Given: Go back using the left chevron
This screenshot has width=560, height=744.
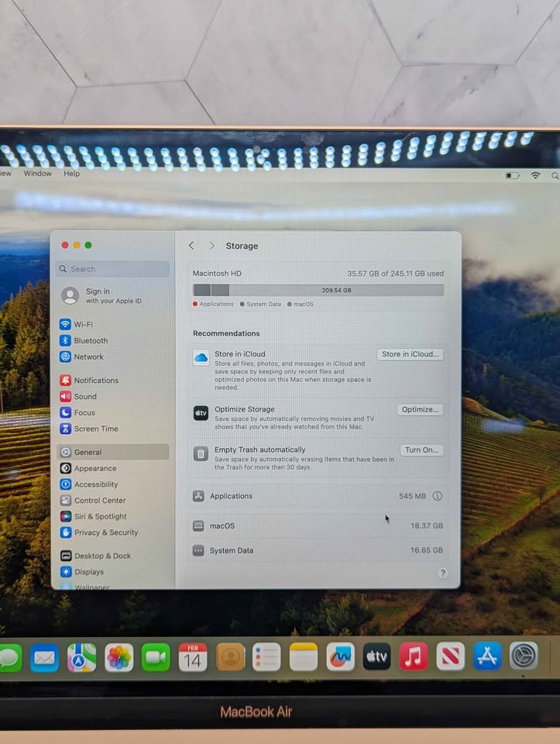Looking at the screenshot, I should [x=191, y=246].
